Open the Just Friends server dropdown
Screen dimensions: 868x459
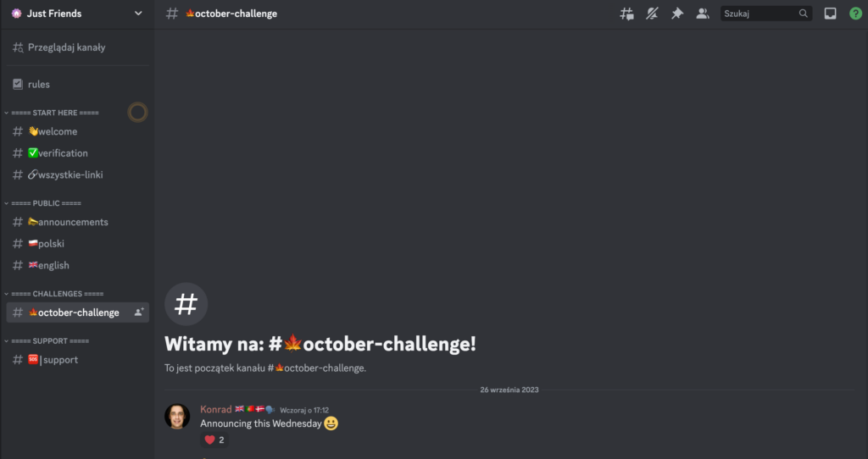[77, 14]
